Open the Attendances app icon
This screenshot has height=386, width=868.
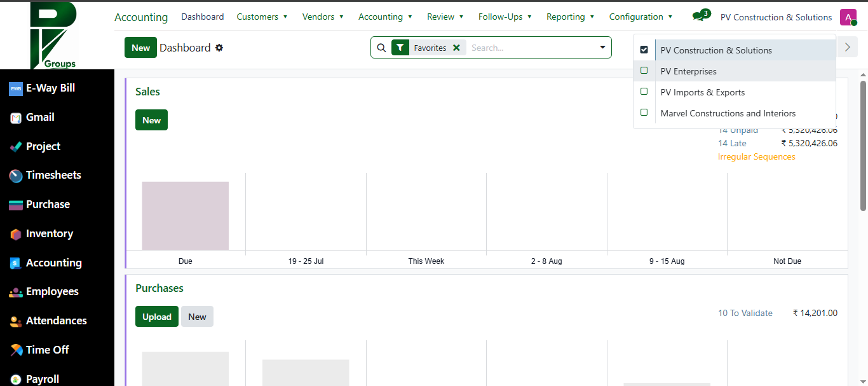16,321
